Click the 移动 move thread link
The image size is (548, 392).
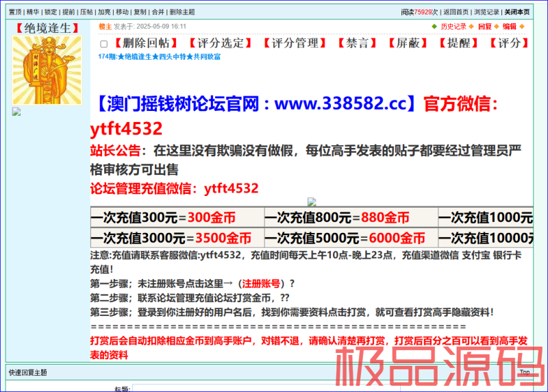point(122,12)
